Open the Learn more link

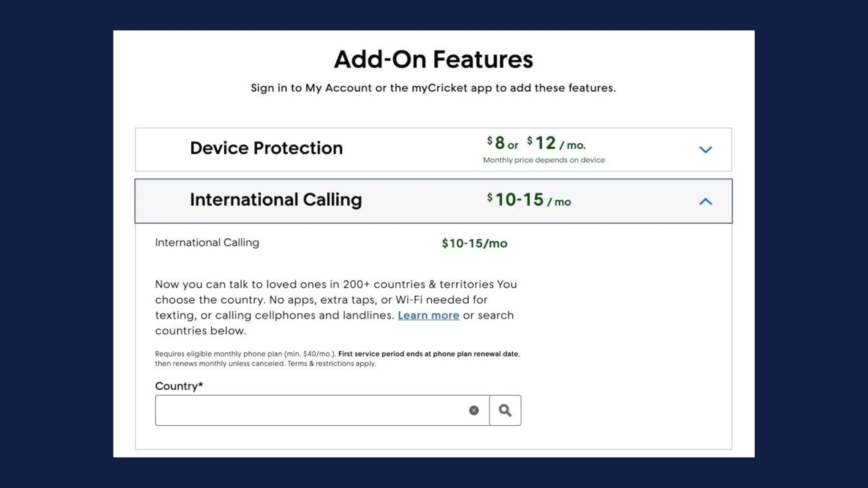pyautogui.click(x=429, y=315)
